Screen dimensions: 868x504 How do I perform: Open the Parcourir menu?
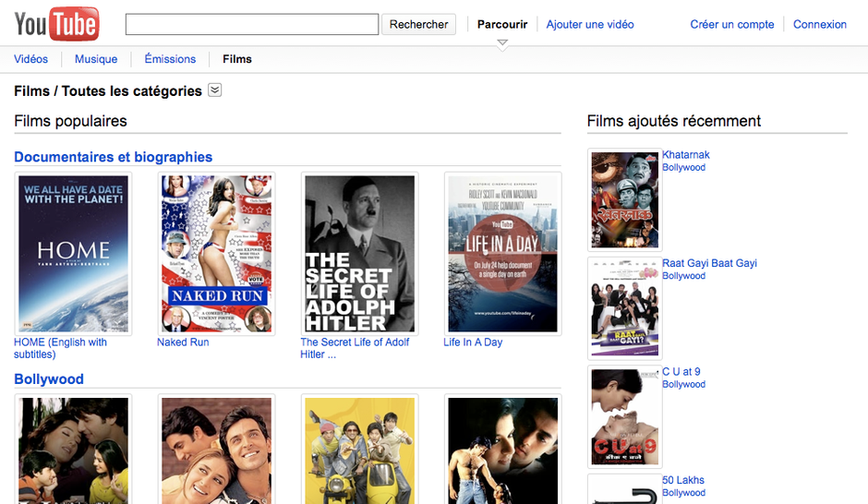(502, 24)
